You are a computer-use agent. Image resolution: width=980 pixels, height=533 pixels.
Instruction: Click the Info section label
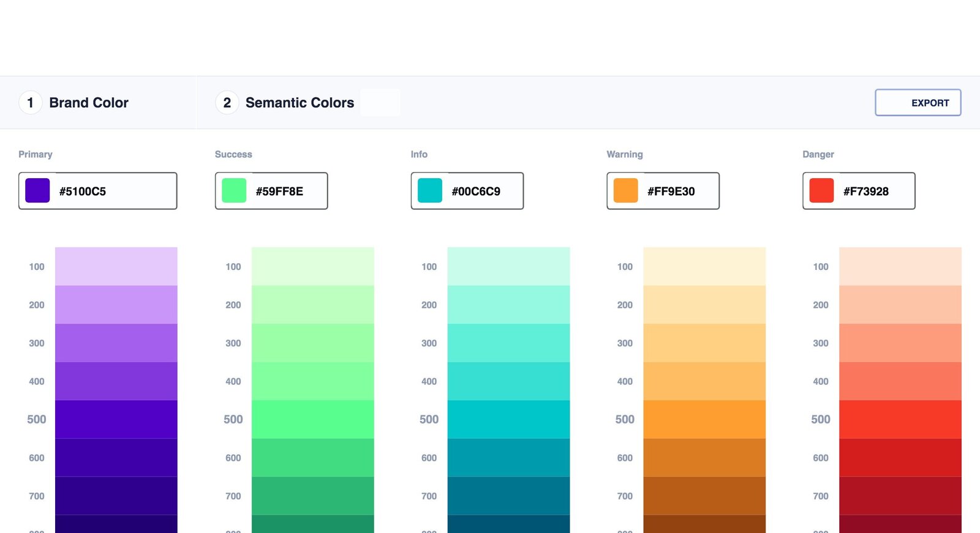(419, 154)
